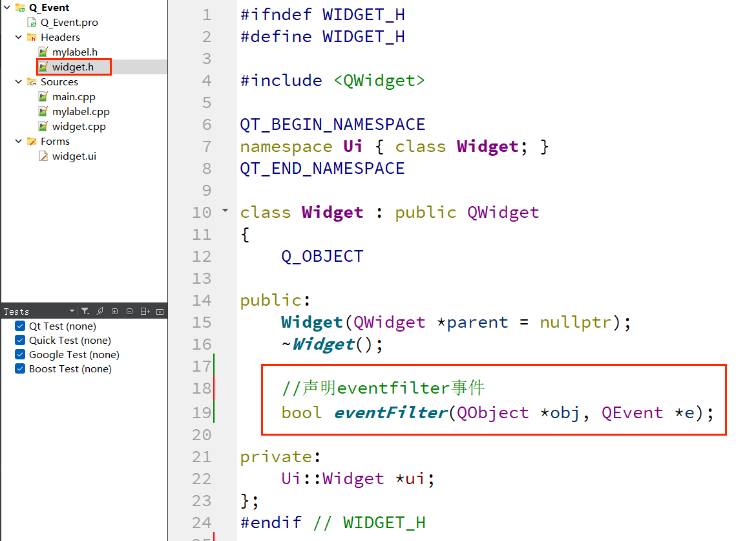Screen dimensions: 756x541
Task: Click the mylabel.cpp file icon
Action: [43, 112]
